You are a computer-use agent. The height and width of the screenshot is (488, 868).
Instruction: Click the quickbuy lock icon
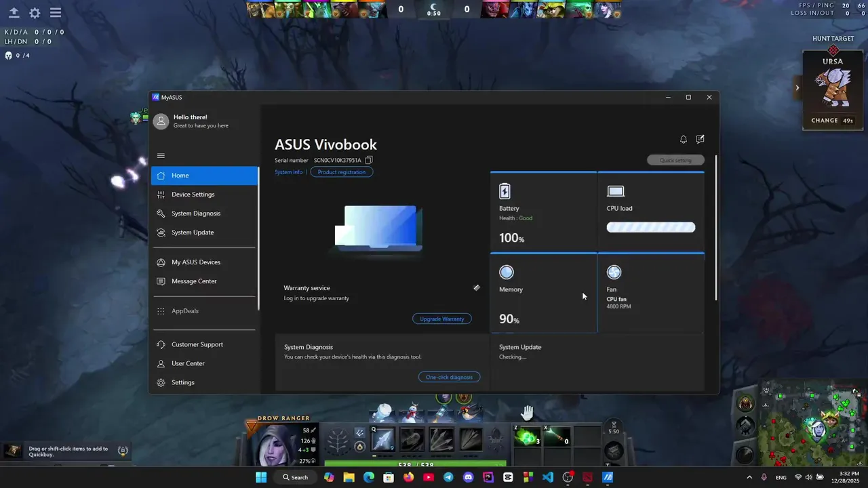[123, 450]
